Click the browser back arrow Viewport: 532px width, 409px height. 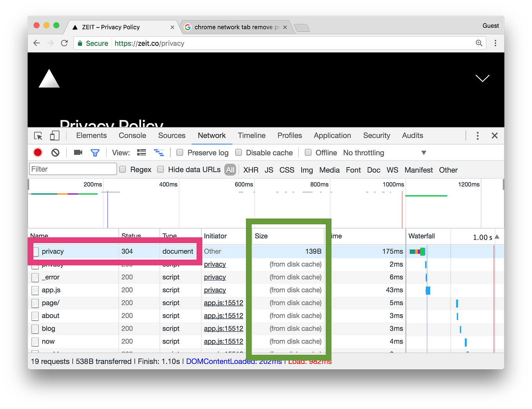pos(36,43)
